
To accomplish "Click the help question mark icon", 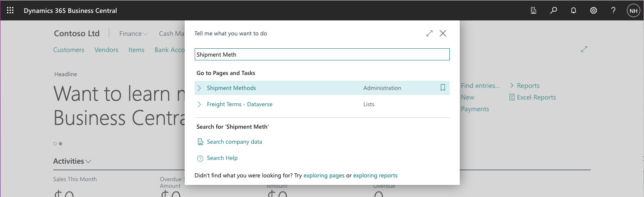I will tap(614, 10).
